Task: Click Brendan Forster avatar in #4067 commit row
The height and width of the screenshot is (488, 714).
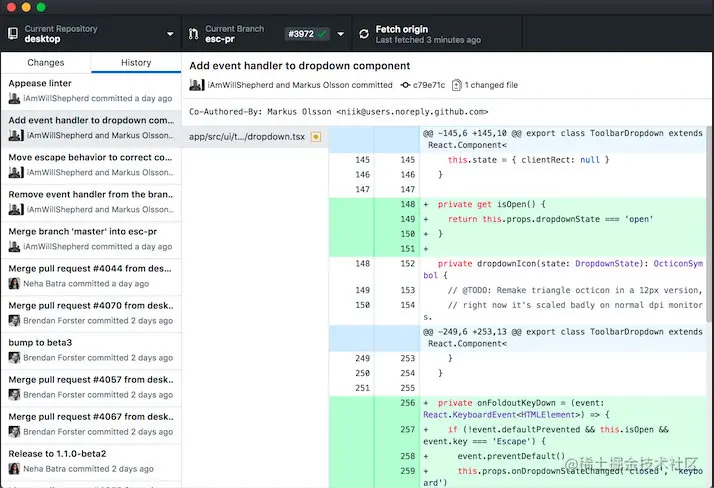Action: coord(14,432)
